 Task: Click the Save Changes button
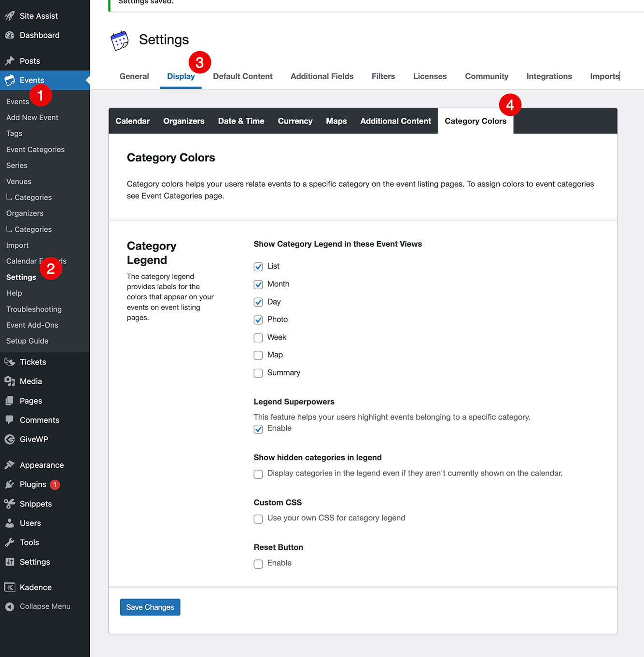point(150,607)
